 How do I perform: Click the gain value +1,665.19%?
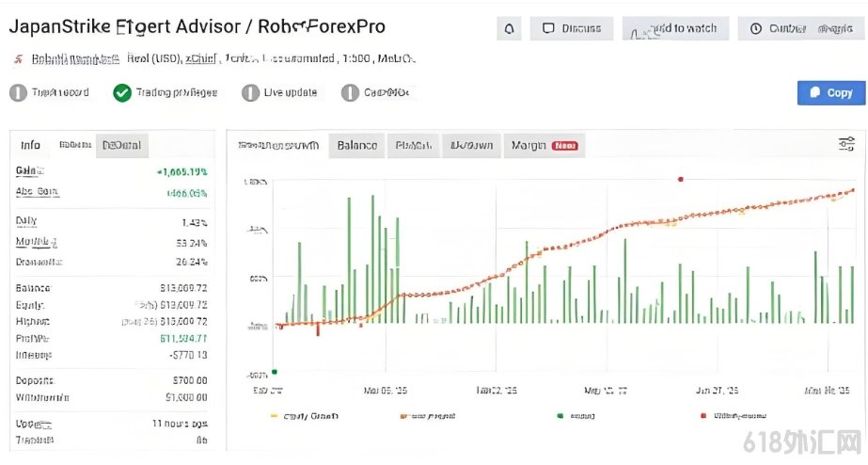coord(182,172)
